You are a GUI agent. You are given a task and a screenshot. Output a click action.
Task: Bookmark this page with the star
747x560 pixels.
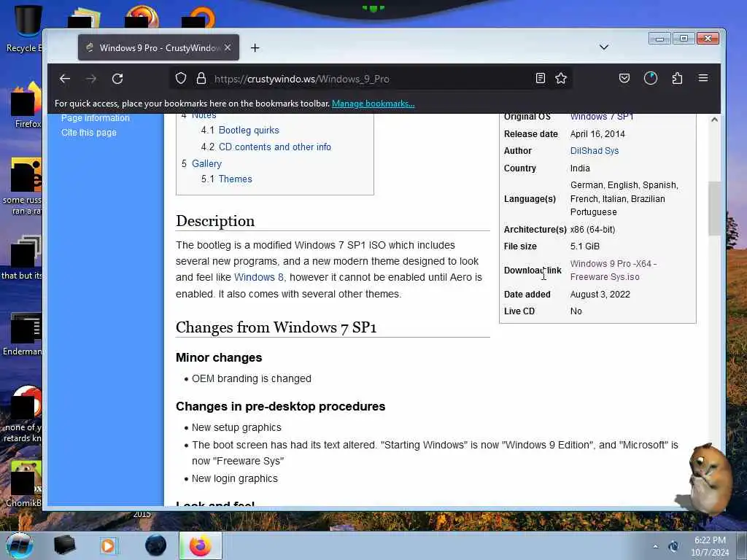pyautogui.click(x=561, y=78)
